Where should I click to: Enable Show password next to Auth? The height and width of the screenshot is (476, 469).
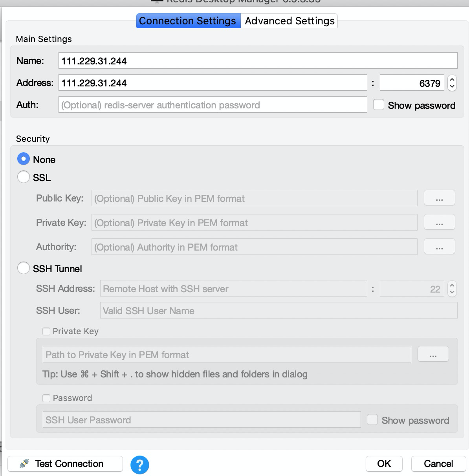coord(378,105)
